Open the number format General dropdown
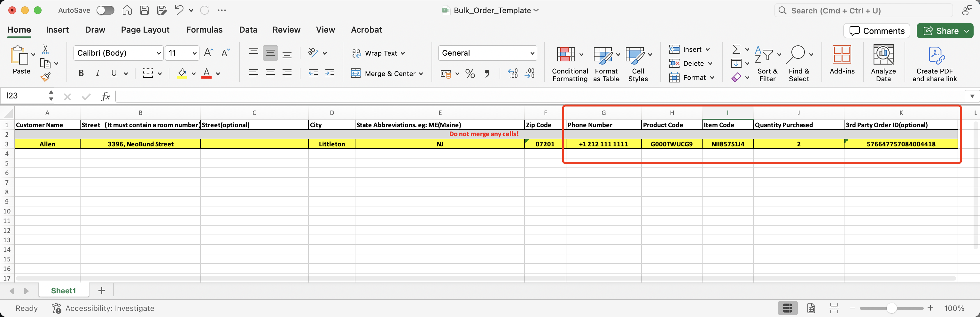This screenshot has width=980, height=317. pyautogui.click(x=532, y=53)
